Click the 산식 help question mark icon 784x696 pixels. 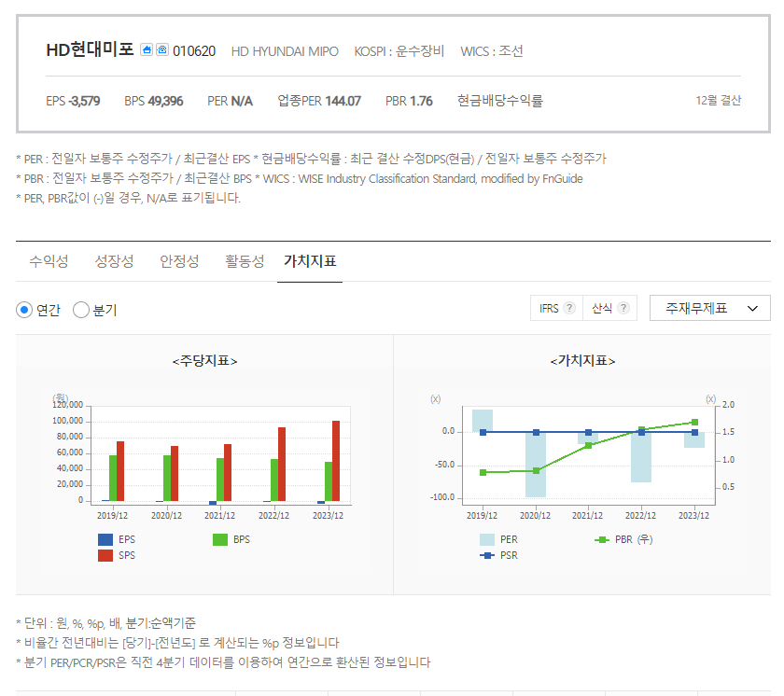pos(623,308)
